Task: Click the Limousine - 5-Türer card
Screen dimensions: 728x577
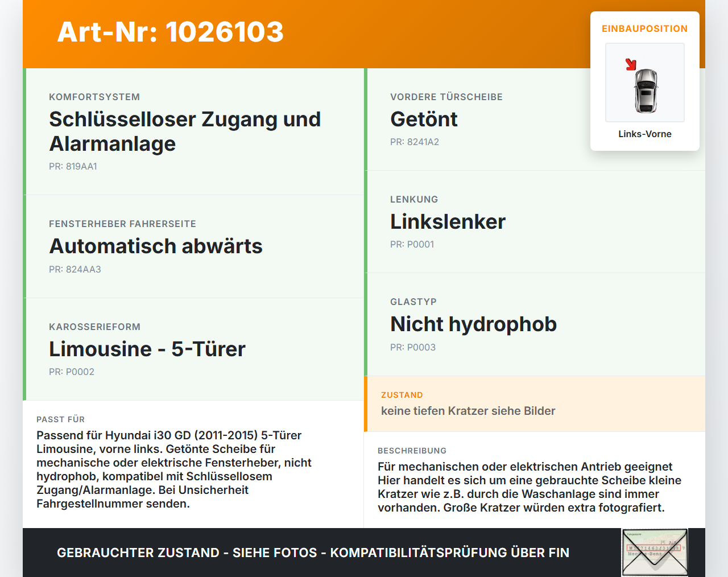Action: (193, 349)
